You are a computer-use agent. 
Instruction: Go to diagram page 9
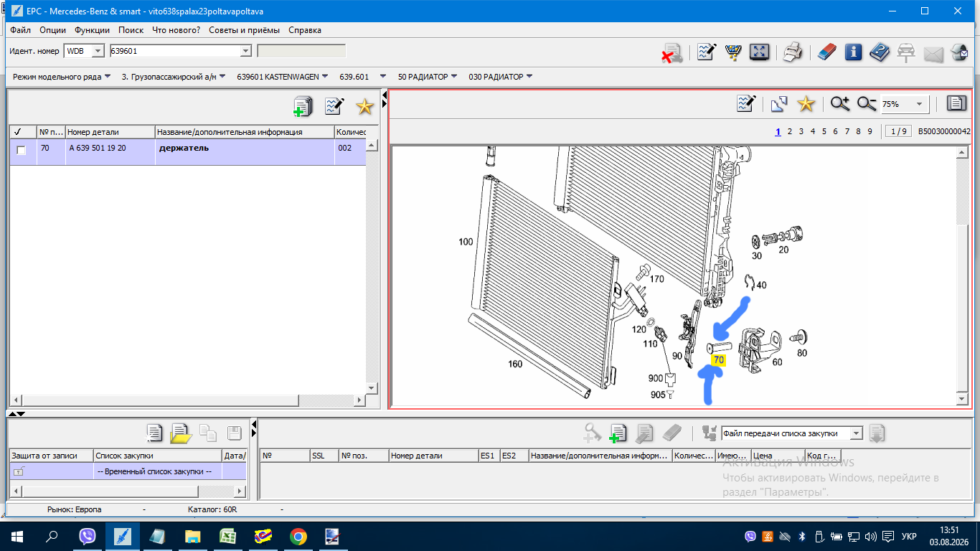click(x=870, y=131)
